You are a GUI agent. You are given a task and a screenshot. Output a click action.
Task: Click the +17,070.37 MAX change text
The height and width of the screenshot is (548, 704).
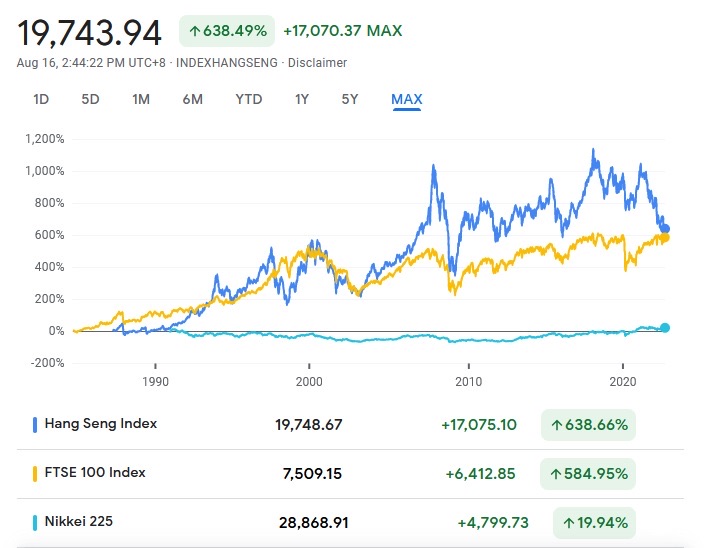coord(343,31)
